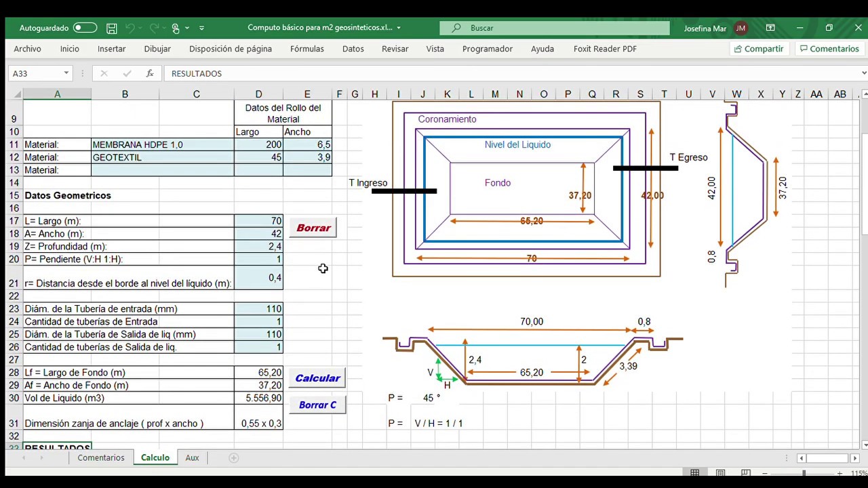Switch to Normal view icon
868x488 pixels.
(x=695, y=473)
